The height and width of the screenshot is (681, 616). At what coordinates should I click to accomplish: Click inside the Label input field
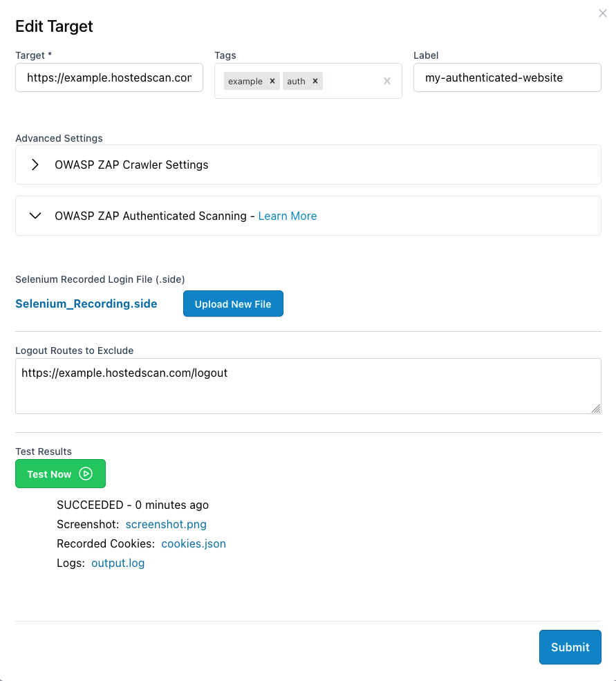pyautogui.click(x=507, y=77)
